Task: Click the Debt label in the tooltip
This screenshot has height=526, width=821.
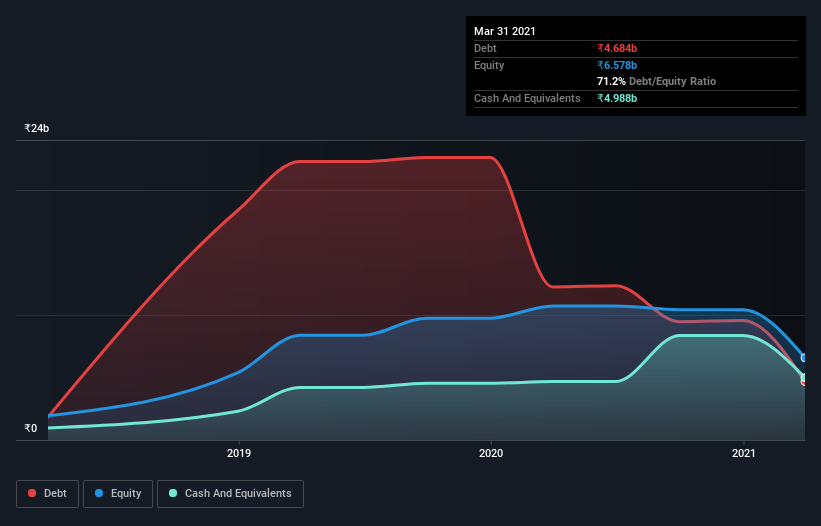Action: pos(485,48)
